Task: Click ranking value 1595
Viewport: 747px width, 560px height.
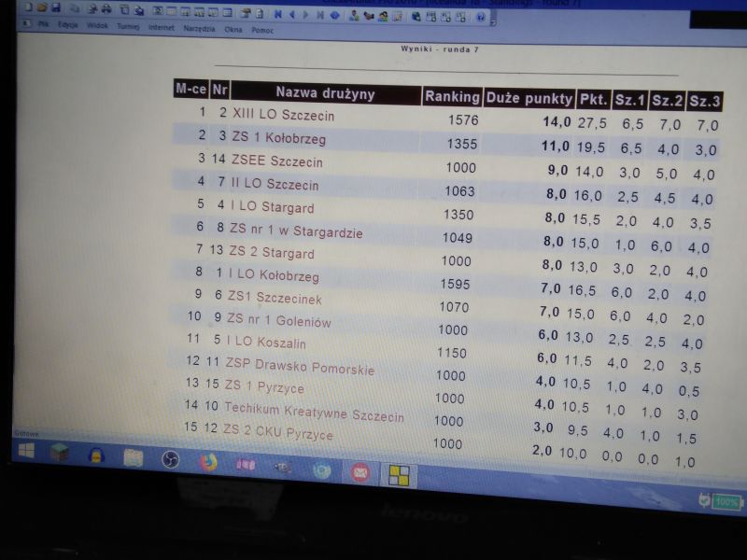Action: 455,284
